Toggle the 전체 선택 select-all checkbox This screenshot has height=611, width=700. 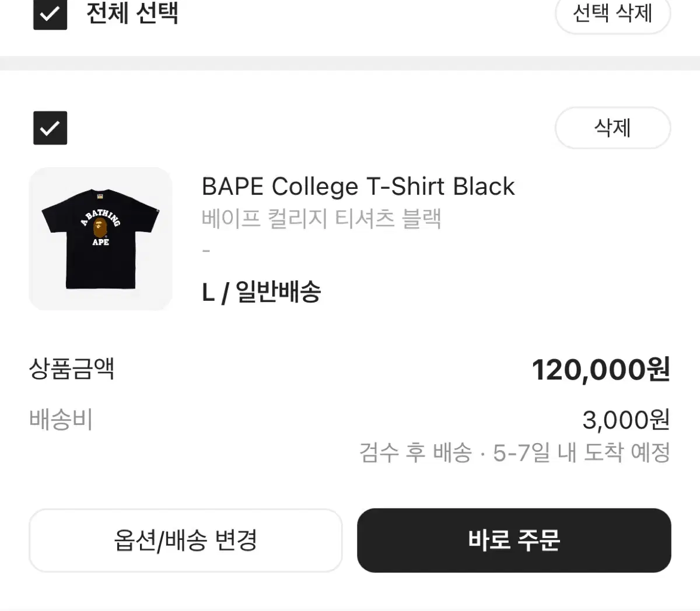point(50,13)
